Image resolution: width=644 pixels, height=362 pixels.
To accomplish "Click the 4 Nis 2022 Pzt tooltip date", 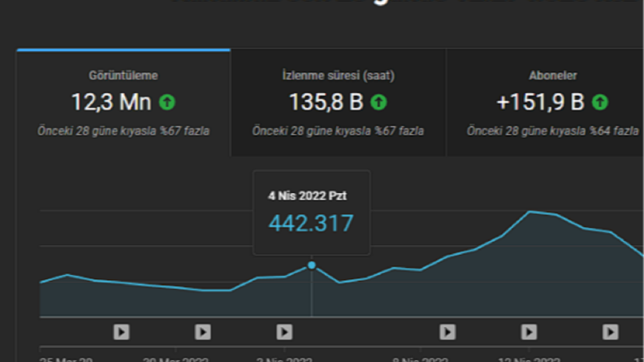I will coord(307,196).
